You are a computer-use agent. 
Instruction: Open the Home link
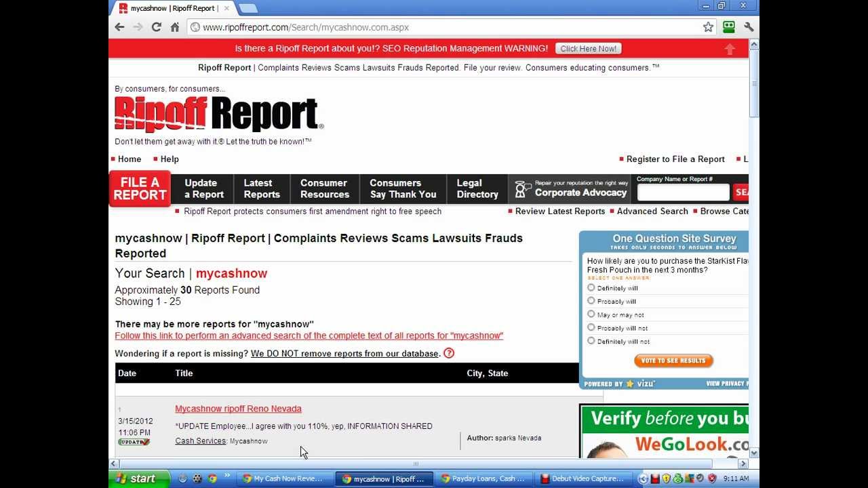coord(130,159)
